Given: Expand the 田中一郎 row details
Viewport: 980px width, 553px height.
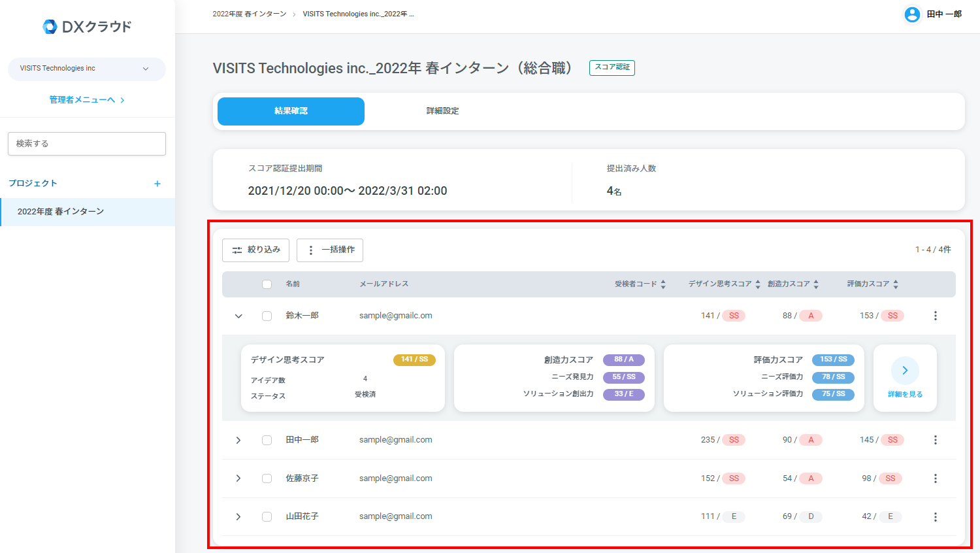Looking at the screenshot, I should click(x=238, y=441).
